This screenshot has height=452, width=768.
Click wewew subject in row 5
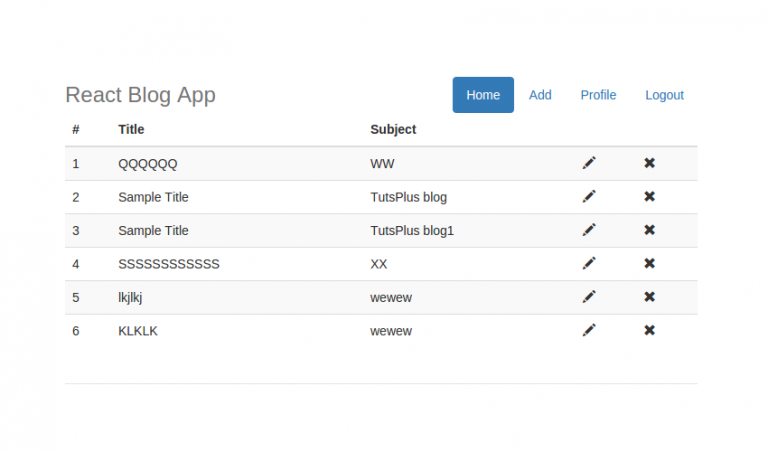coord(391,297)
